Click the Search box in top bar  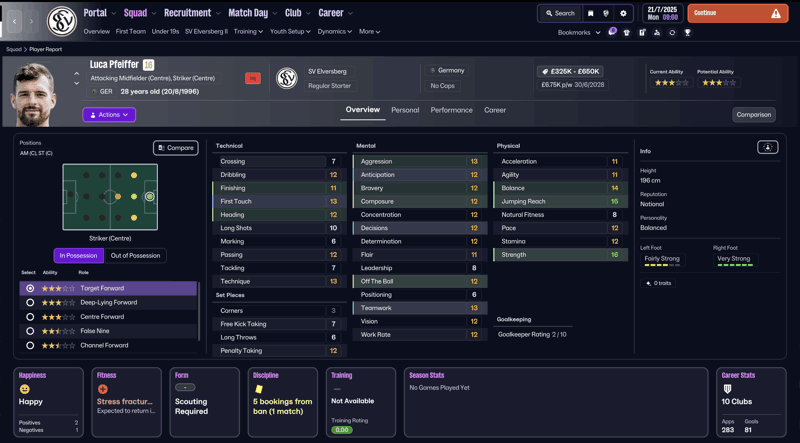pos(560,14)
